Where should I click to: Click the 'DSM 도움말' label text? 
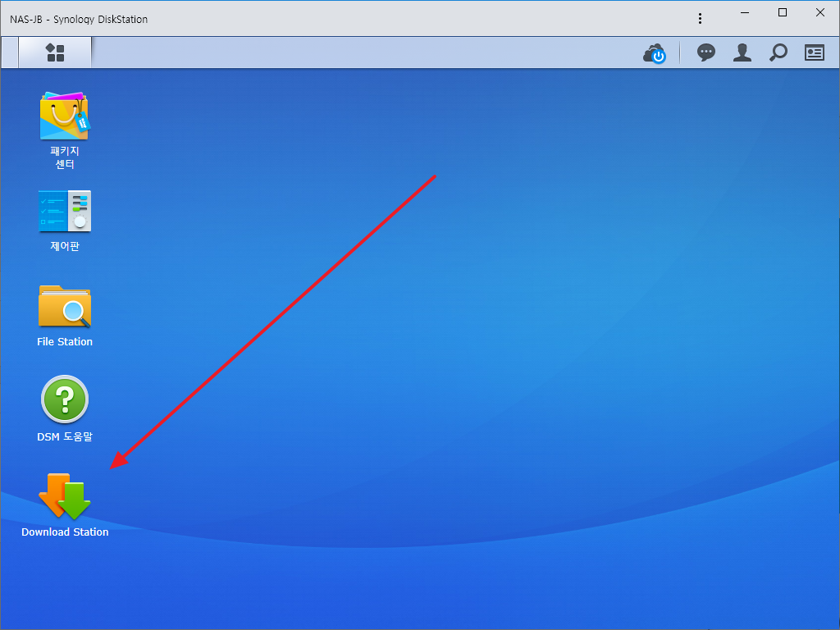[x=65, y=436]
